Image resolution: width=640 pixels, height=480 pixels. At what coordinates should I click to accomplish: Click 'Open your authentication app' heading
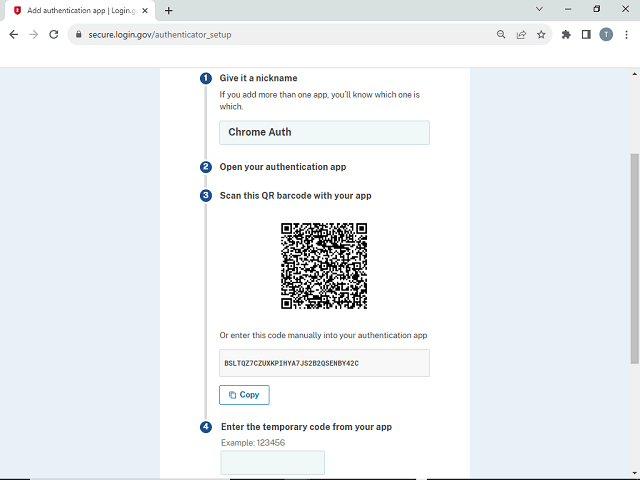click(283, 167)
